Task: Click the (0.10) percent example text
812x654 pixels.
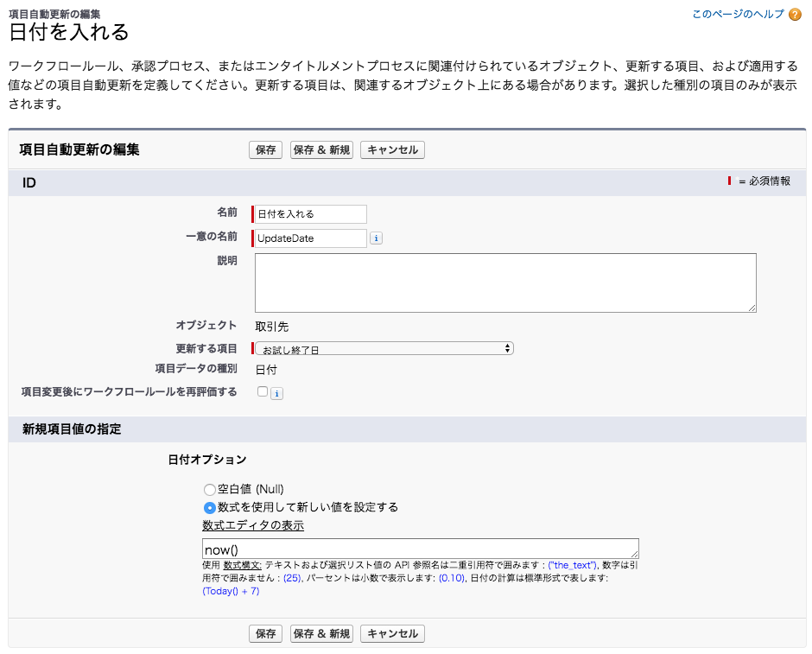Action: click(x=452, y=578)
